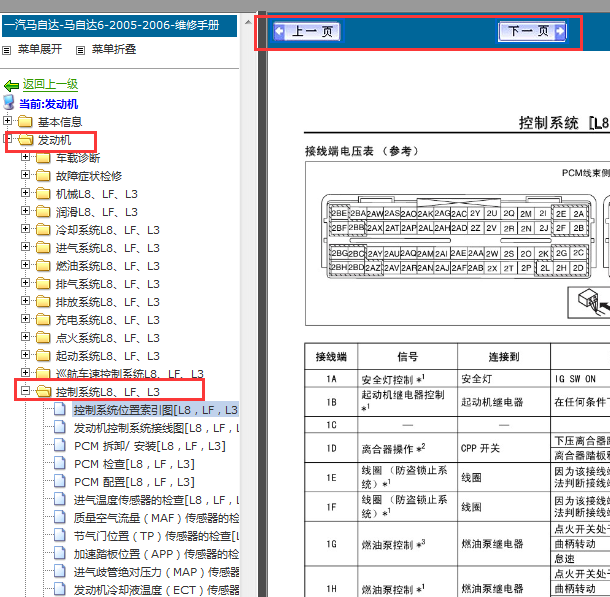Viewport: 610px width, 597px height.
Task: Click page icon beside PCM 检查
Action: 60,463
